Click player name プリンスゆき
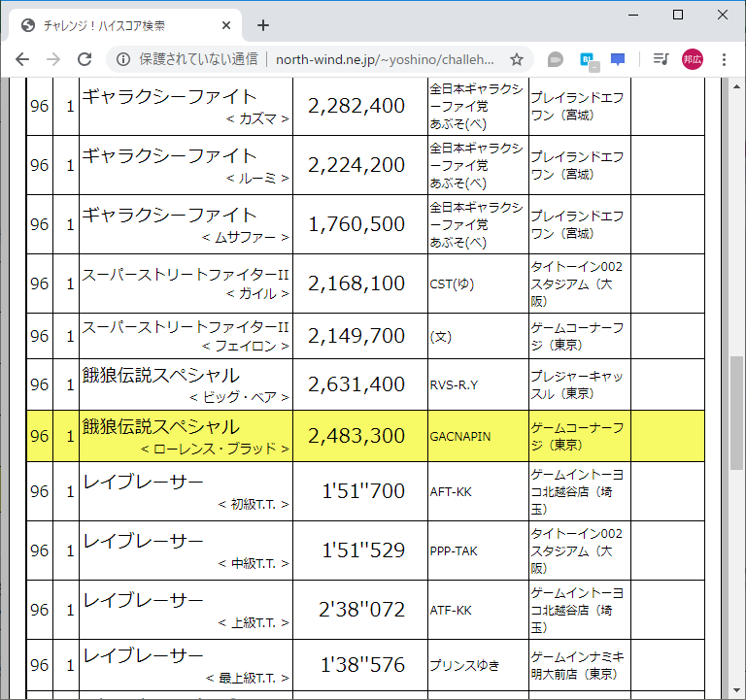The height and width of the screenshot is (700, 746). coord(464,665)
